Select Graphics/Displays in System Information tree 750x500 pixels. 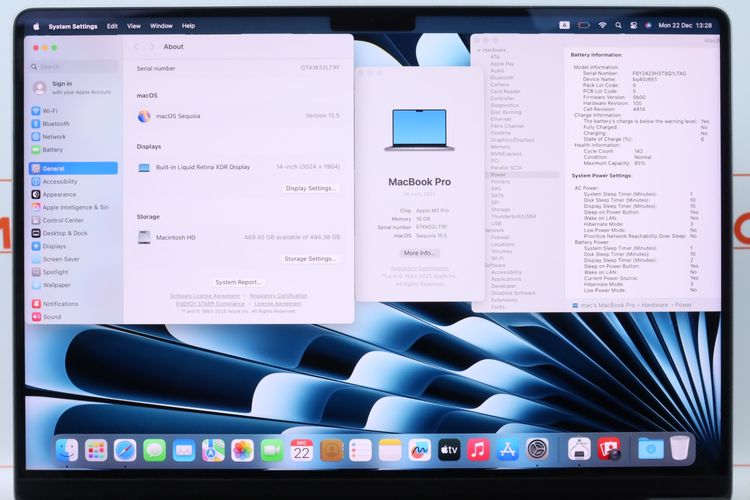(x=512, y=140)
